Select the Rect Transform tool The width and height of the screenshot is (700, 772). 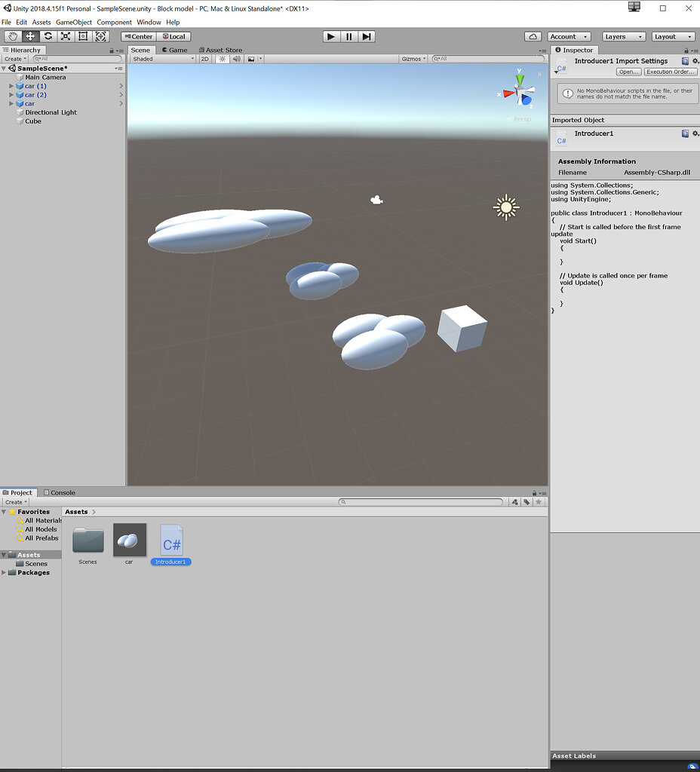[83, 36]
